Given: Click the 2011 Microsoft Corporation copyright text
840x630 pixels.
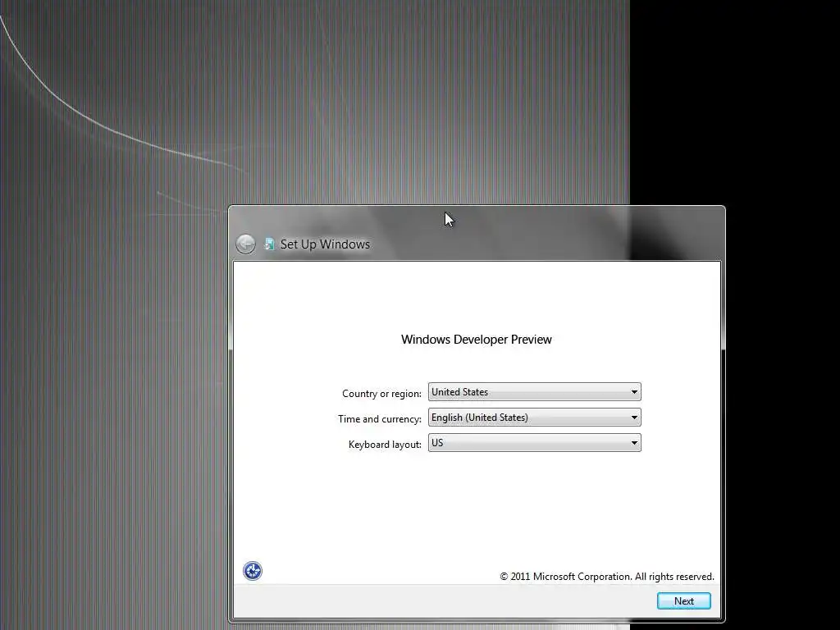Looking at the screenshot, I should tap(607, 577).
